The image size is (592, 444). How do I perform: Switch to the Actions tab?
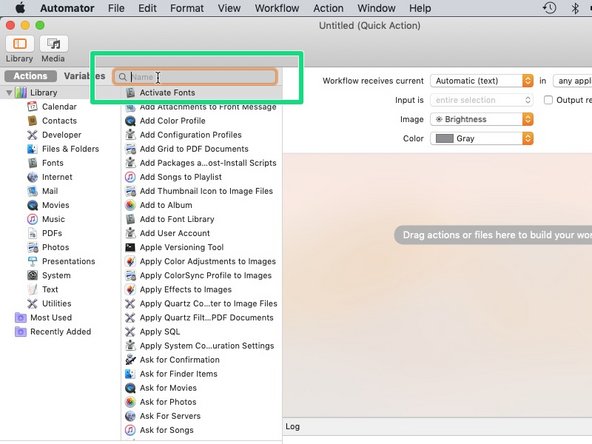pyautogui.click(x=31, y=76)
